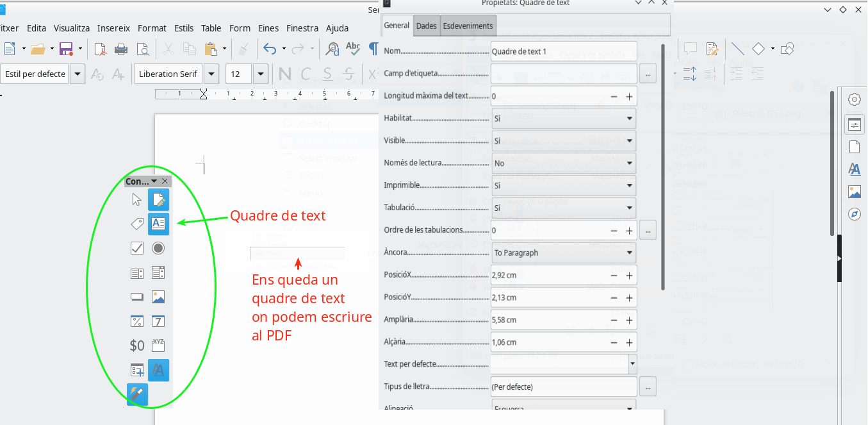Select the Image Control icon
Viewport: 868px width, 425px height.
point(158,297)
